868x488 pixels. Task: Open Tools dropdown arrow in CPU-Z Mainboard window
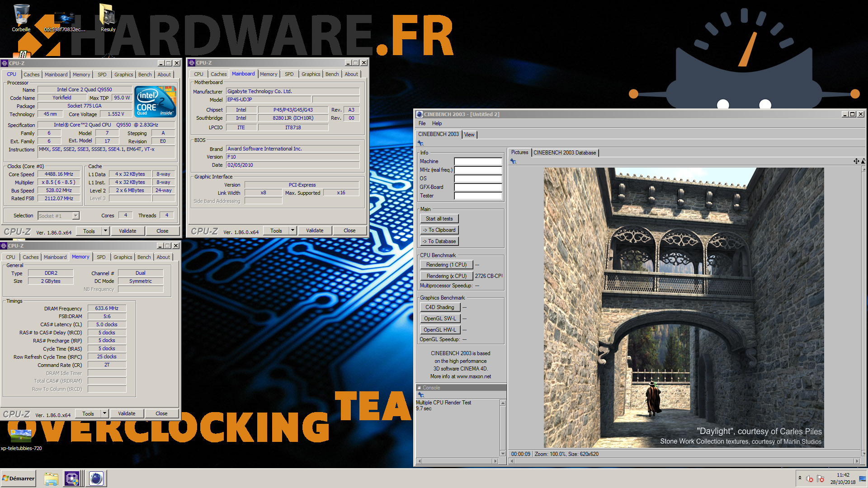[292, 230]
